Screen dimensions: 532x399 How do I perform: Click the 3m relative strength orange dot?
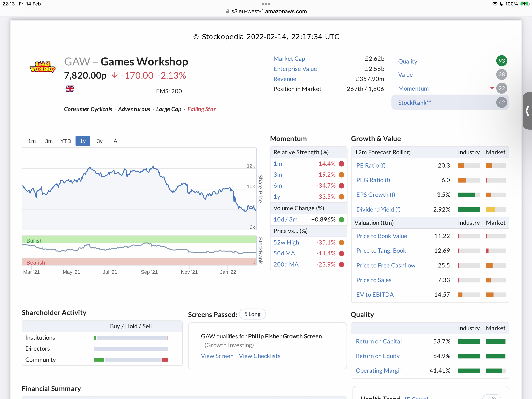pos(342,175)
